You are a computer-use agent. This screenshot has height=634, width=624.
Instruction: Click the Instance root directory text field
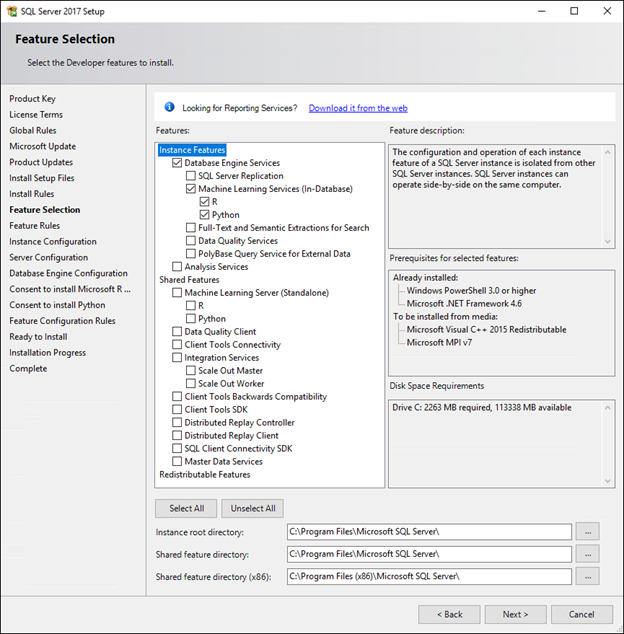coord(429,532)
